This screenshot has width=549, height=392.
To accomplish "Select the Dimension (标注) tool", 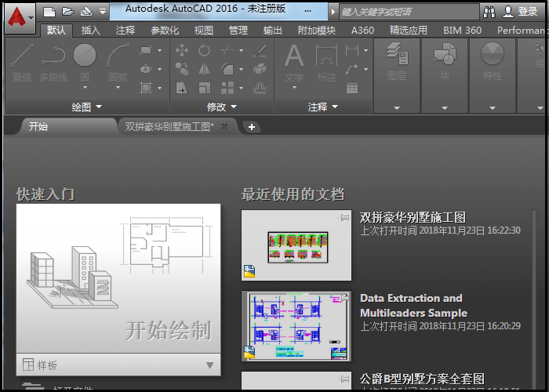I will coord(325,56).
